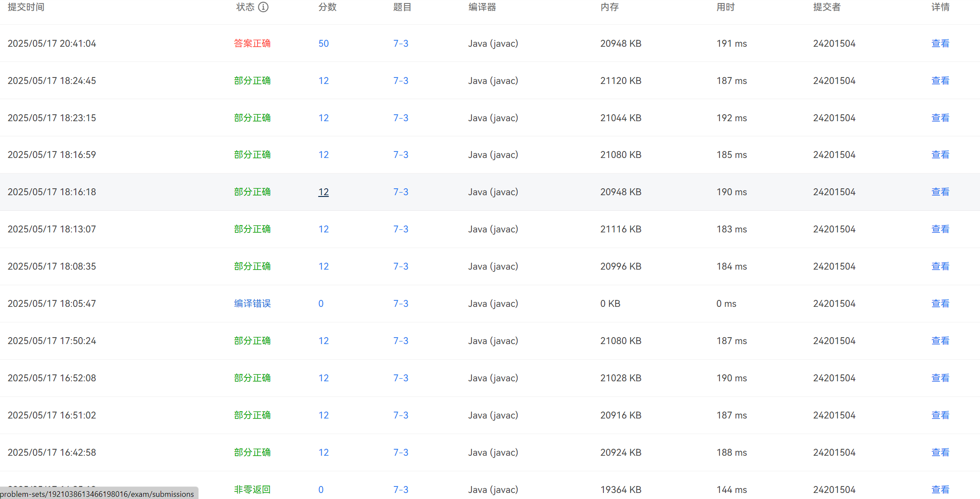The height and width of the screenshot is (499, 980).
Task: Click score 50 of accepted submission
Action: click(x=323, y=43)
